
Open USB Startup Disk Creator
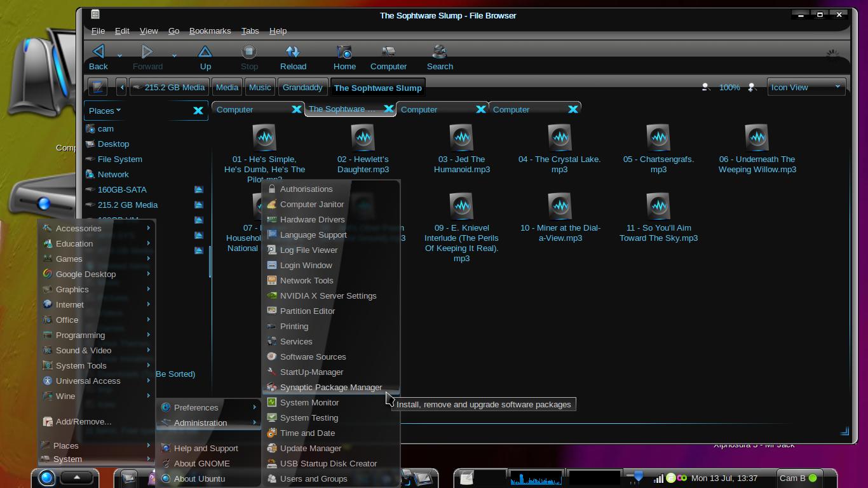[x=330, y=463]
